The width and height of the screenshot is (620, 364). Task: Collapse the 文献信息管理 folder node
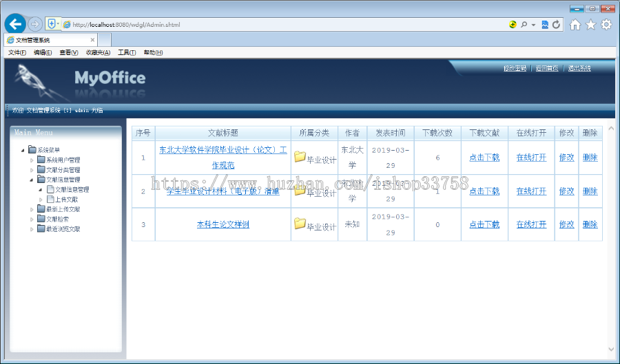tap(32, 180)
